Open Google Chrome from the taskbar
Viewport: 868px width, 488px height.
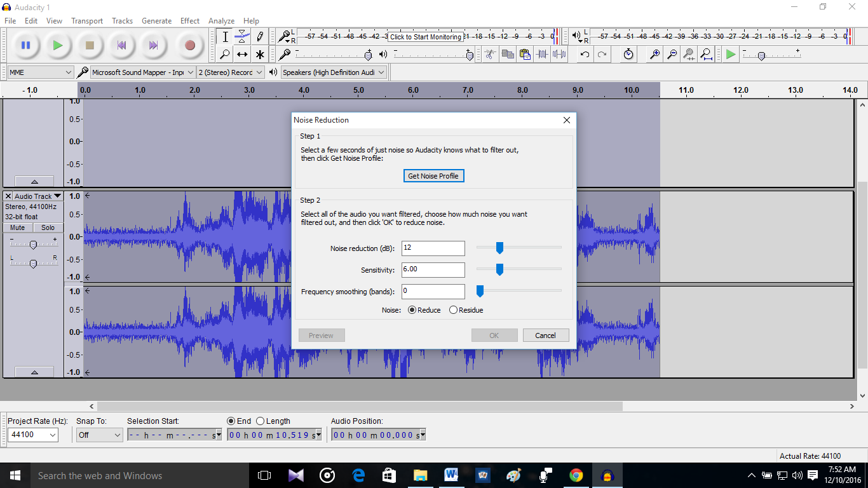coord(576,475)
